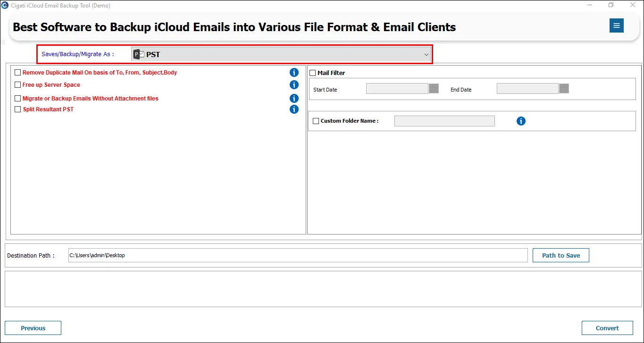The image size is (644, 343).
Task: Click the "Saves/Backup/Migrate As :" label
Action: (x=78, y=54)
